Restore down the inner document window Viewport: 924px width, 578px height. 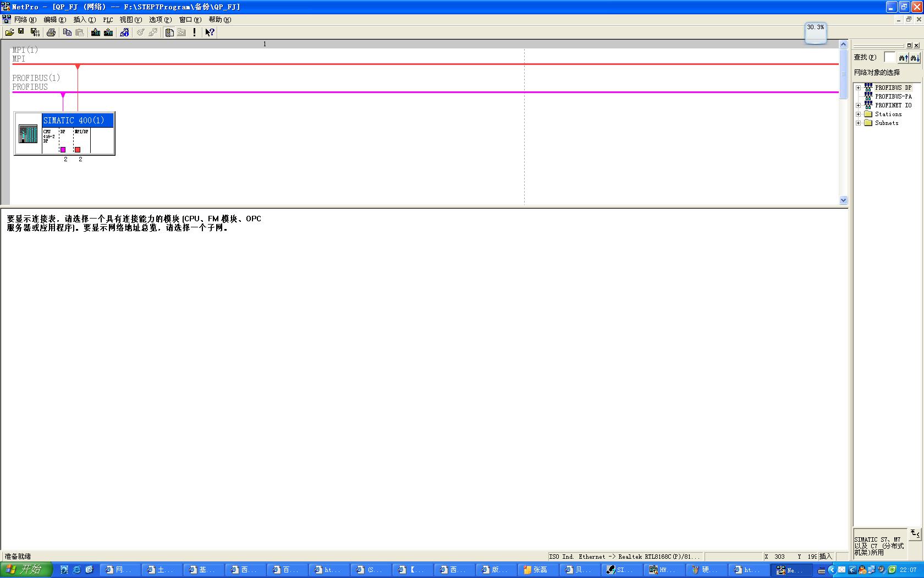point(909,19)
